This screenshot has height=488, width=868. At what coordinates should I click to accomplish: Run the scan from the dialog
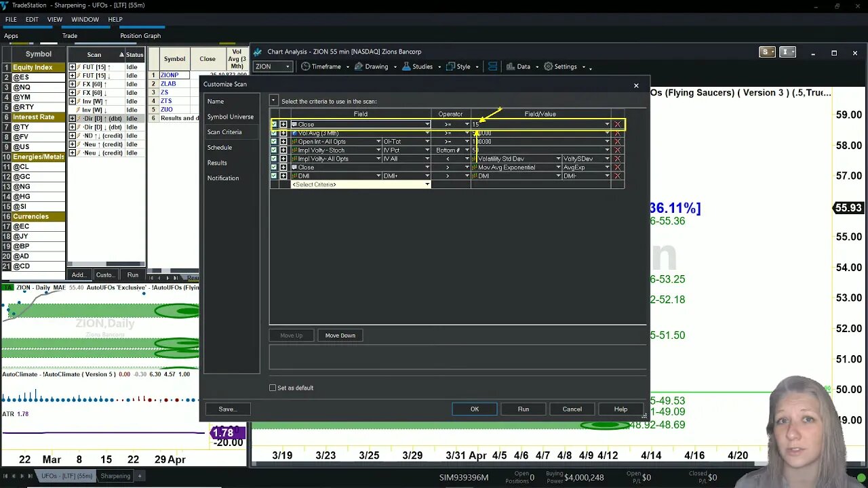524,409
